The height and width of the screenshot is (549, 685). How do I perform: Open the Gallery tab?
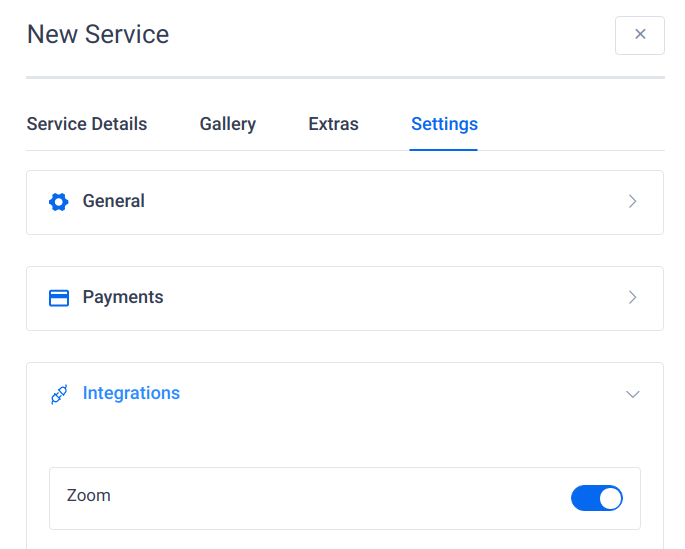[228, 124]
